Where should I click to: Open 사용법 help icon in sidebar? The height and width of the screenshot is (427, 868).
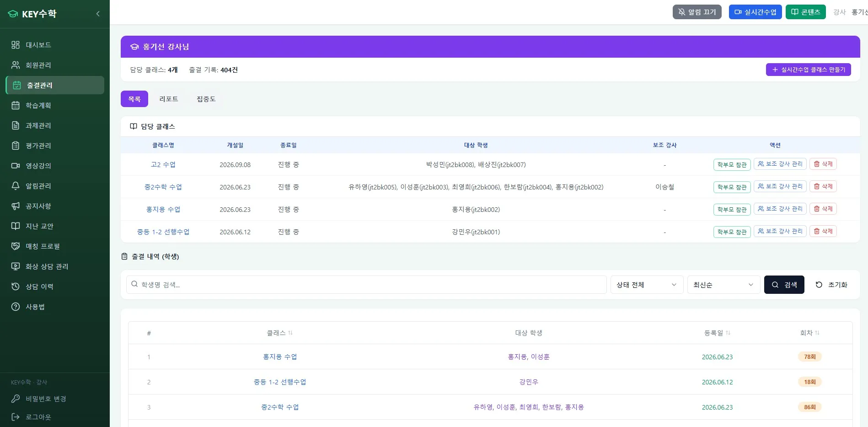coord(16,307)
